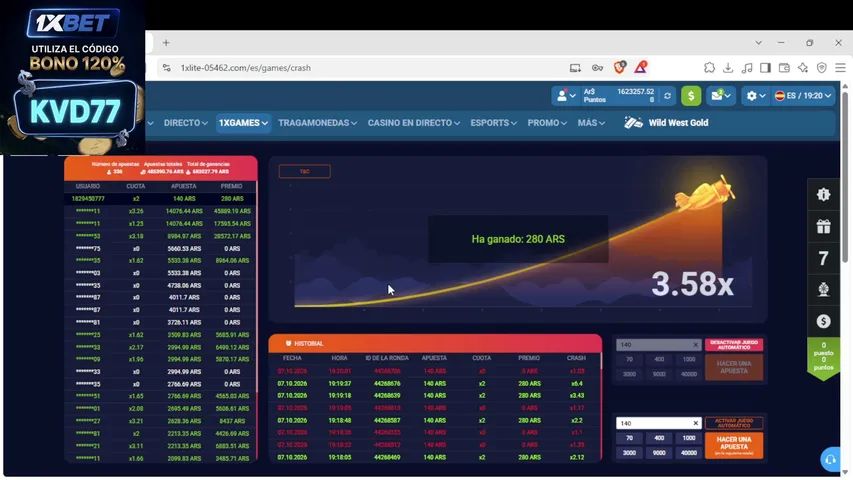Click the dollar coin sidebar icon
Viewport: 853px width, 480px height.
point(823,321)
